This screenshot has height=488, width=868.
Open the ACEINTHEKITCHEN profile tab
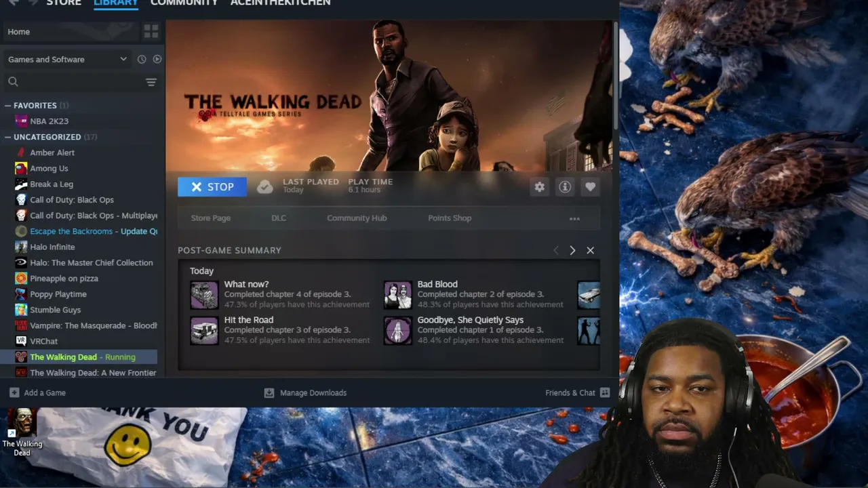(280, 3)
